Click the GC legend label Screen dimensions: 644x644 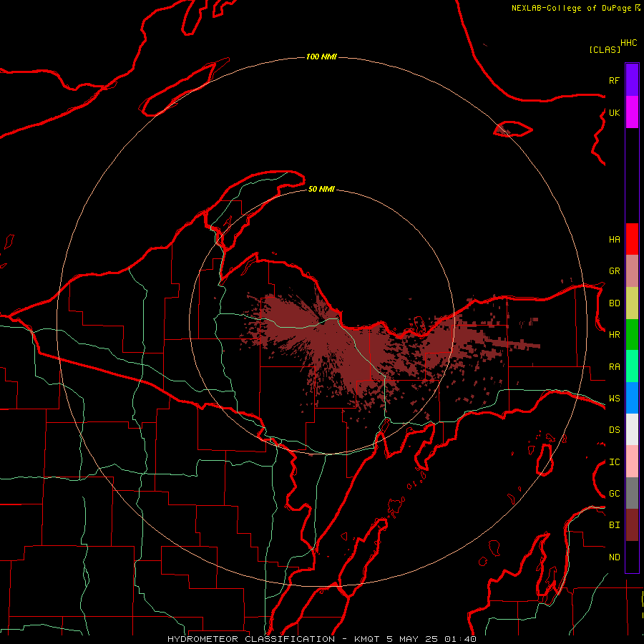pos(614,494)
